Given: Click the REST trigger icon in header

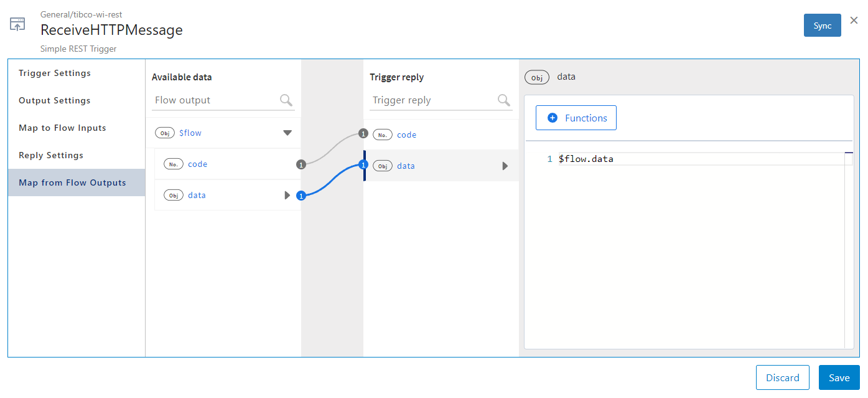Looking at the screenshot, I should (17, 25).
